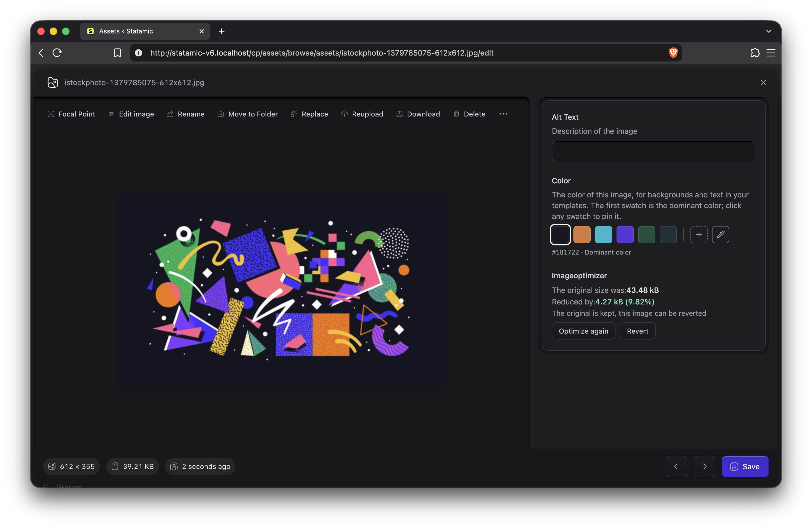View site information icon in address bar
This screenshot has height=528, width=812.
point(139,53)
